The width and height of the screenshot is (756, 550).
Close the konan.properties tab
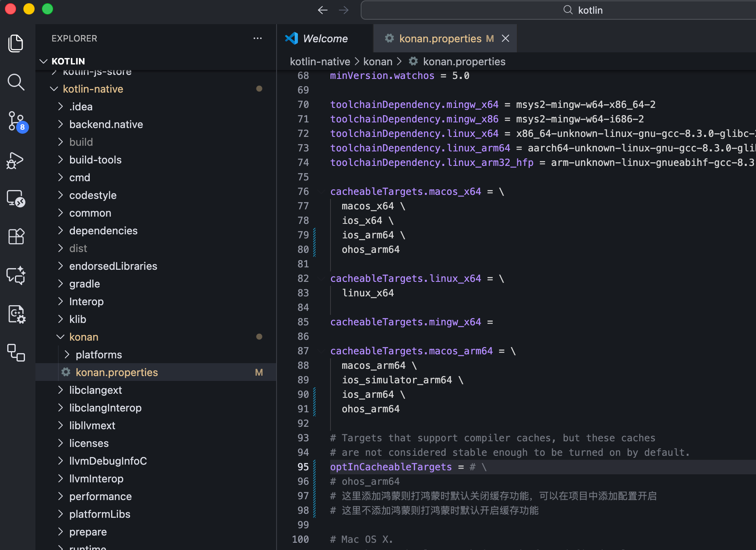pos(506,38)
